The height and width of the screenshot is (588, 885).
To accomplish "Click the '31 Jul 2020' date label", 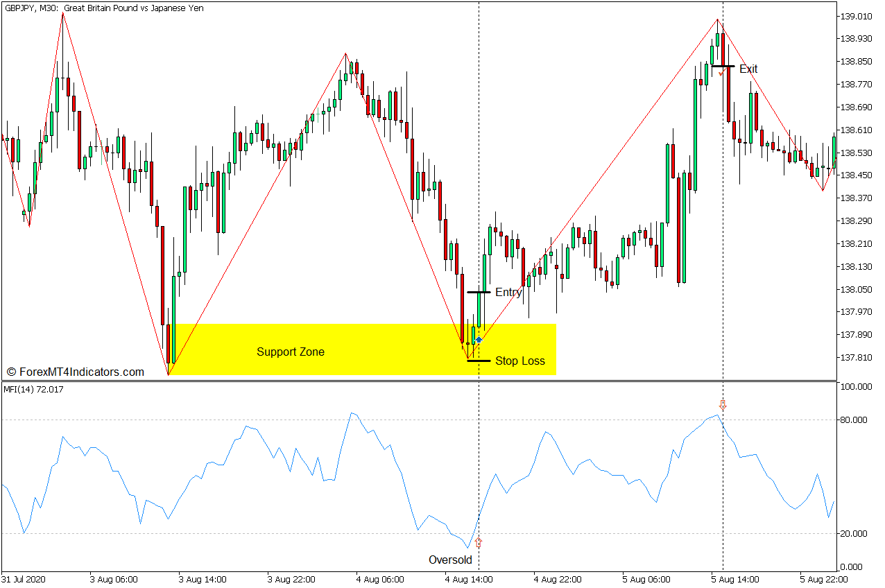I will point(24,579).
